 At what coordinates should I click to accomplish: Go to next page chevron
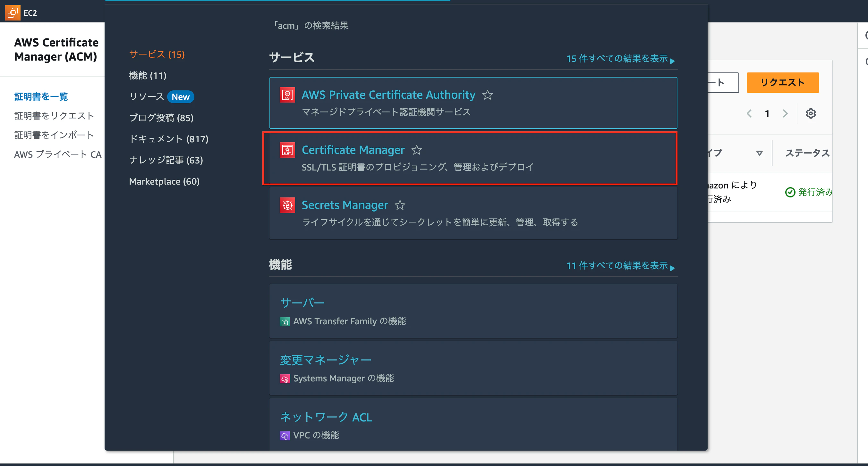tap(785, 113)
